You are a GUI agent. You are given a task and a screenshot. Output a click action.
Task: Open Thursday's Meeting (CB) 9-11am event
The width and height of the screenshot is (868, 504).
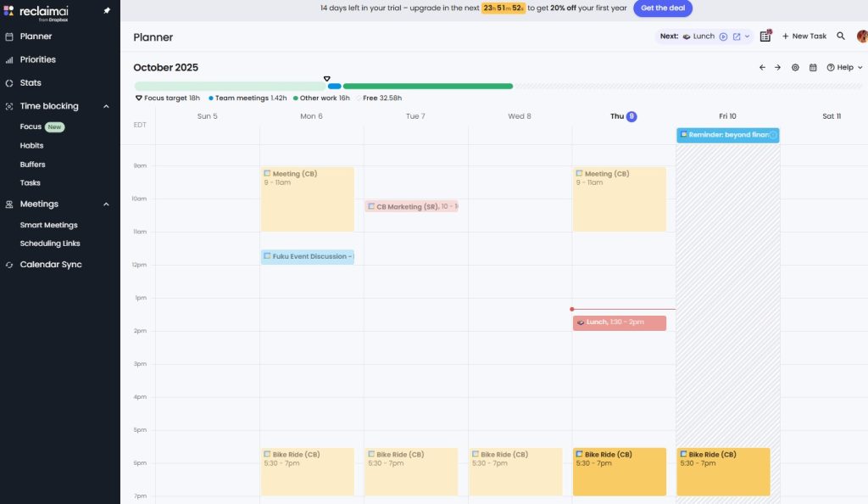(620, 199)
